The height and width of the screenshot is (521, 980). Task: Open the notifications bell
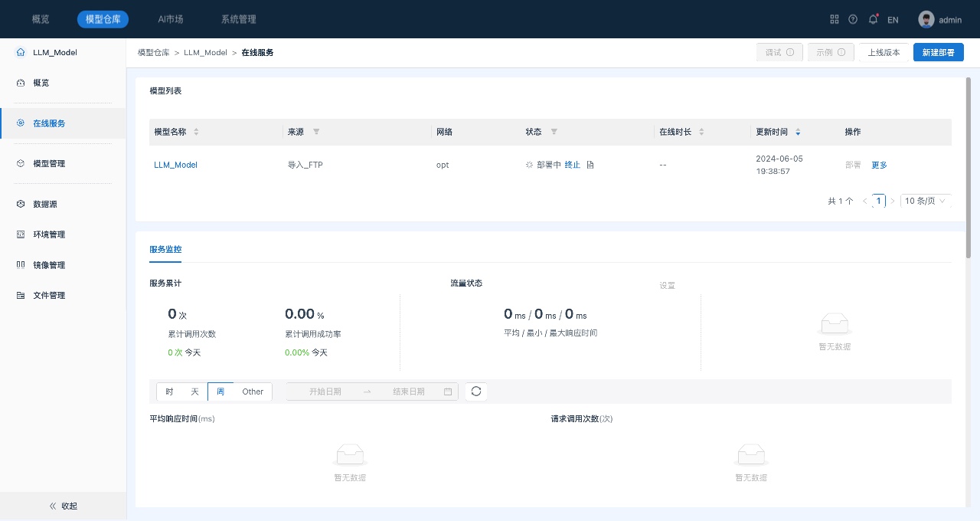(873, 19)
